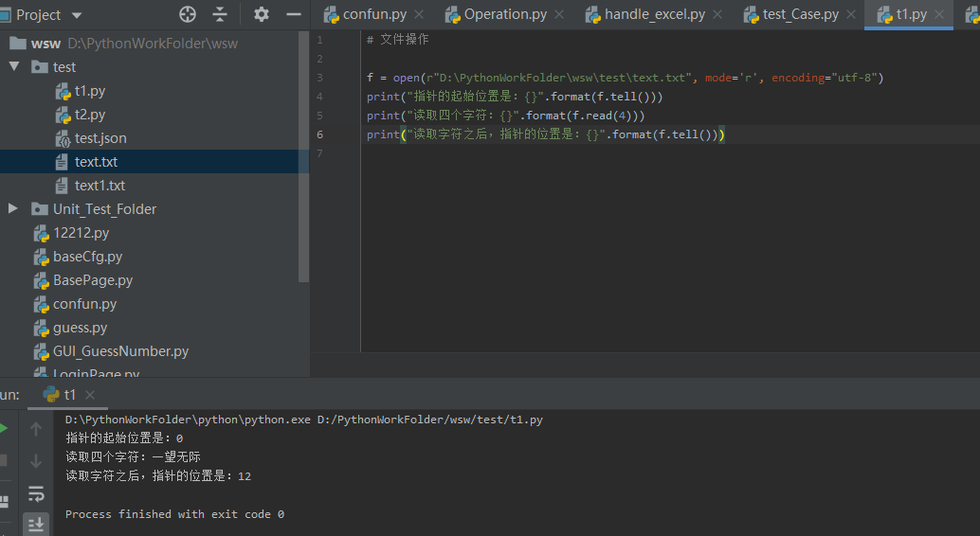Close the t1 run tab
The height and width of the screenshot is (536, 980).
pos(90,395)
